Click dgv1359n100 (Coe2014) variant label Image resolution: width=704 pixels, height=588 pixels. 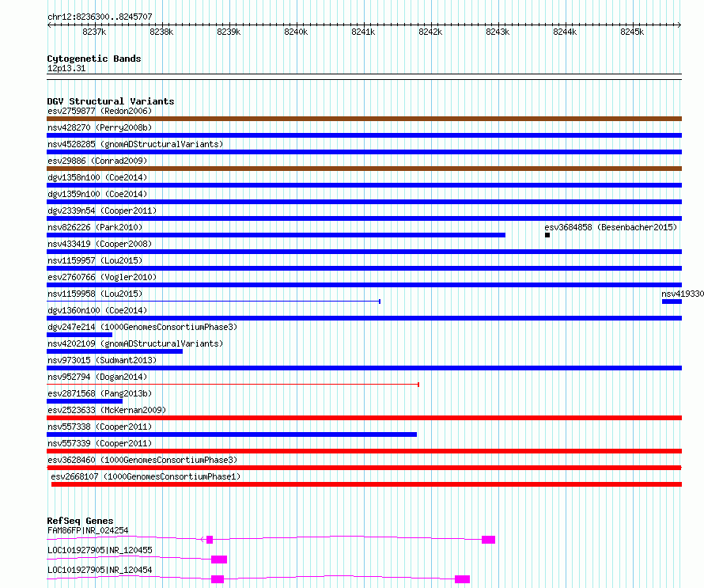[x=97, y=194]
